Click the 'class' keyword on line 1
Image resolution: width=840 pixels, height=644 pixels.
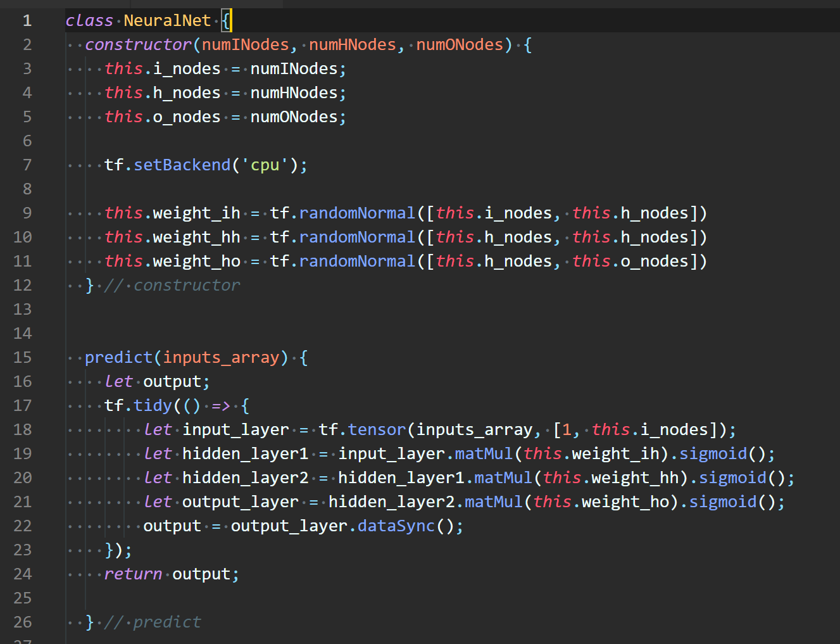(x=89, y=20)
